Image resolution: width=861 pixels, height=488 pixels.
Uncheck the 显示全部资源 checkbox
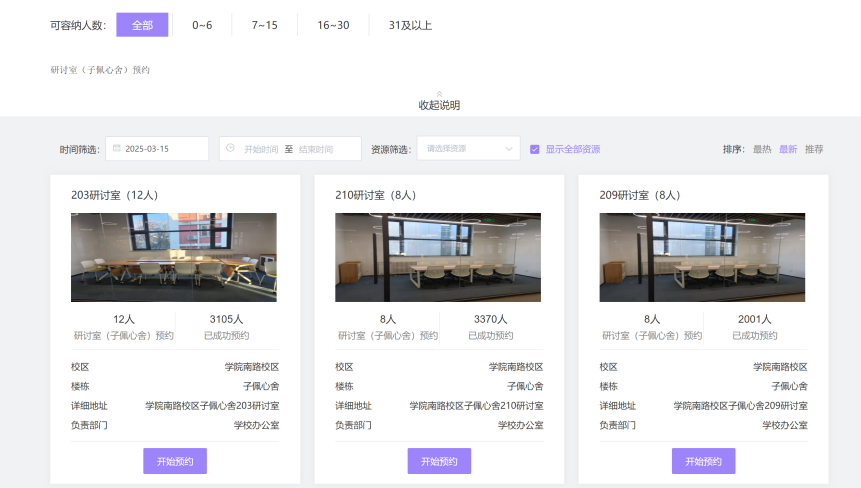[535, 149]
